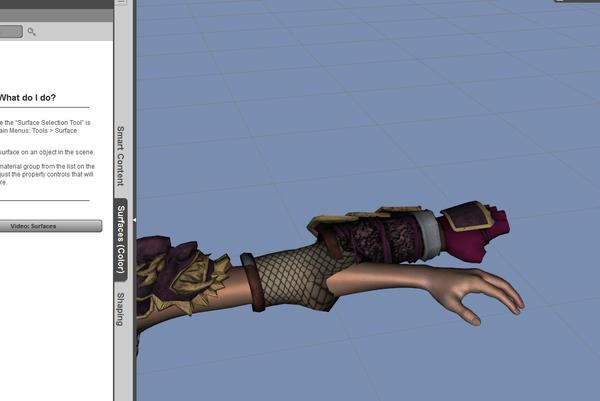Viewport: 600px width, 401px height.
Task: Select the Surfaces (Color) side tab
Action: [x=121, y=240]
